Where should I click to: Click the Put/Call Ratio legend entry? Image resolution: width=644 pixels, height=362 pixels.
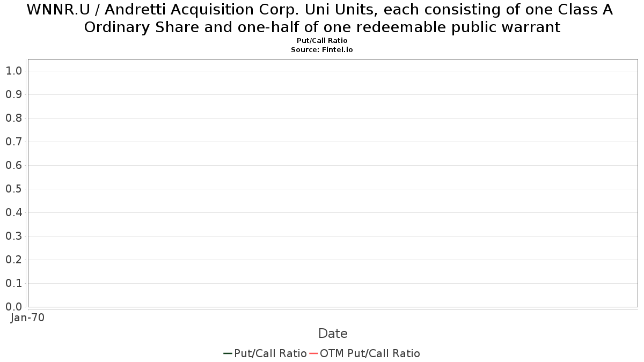[265, 353]
